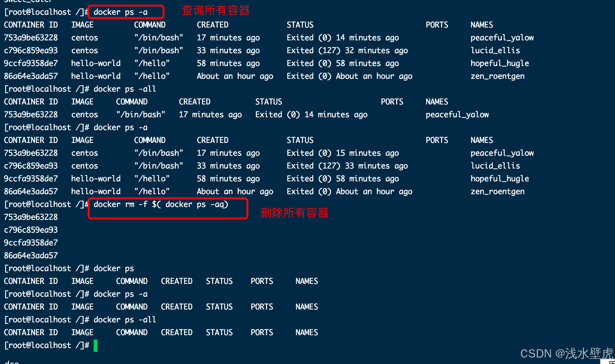Click the last "docker ps -all" command near the bottom

click(125, 320)
